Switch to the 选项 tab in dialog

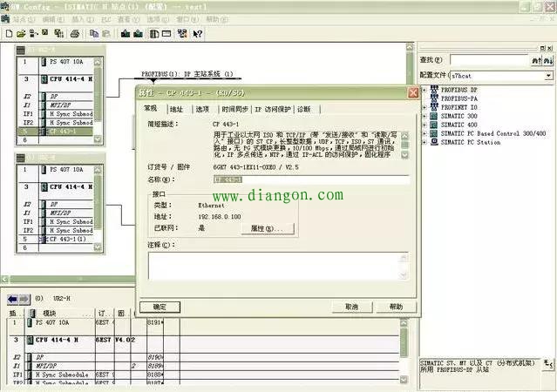(x=202, y=110)
